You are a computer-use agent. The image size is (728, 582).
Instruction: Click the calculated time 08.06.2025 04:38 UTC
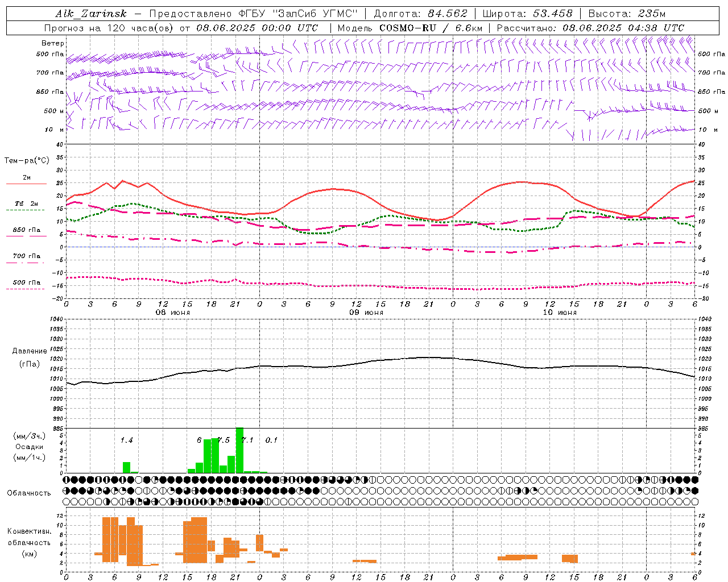tap(623, 28)
